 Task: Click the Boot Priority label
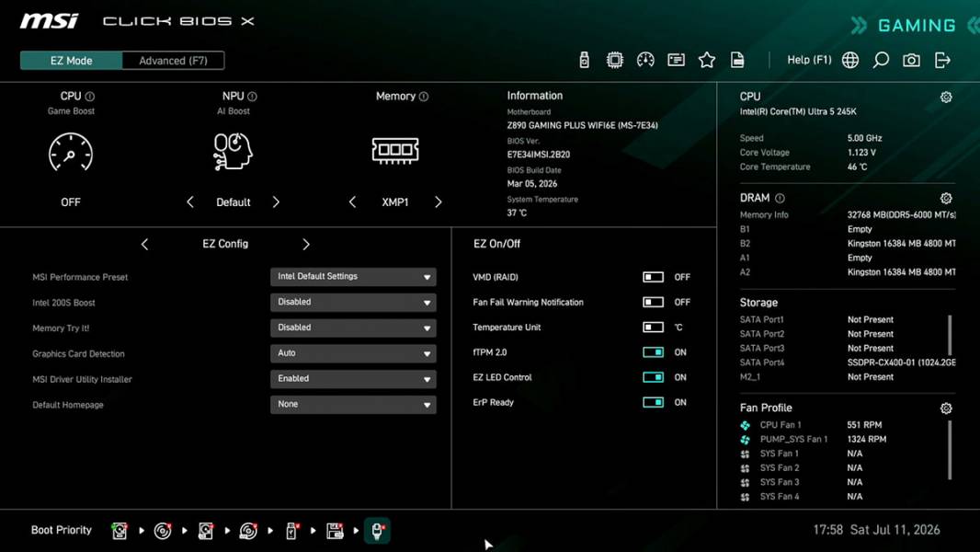[x=62, y=530]
